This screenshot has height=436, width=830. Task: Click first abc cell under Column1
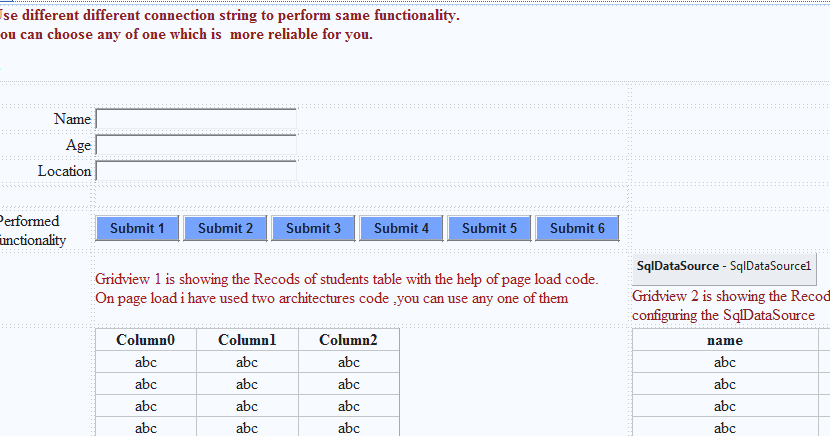[x=247, y=362]
